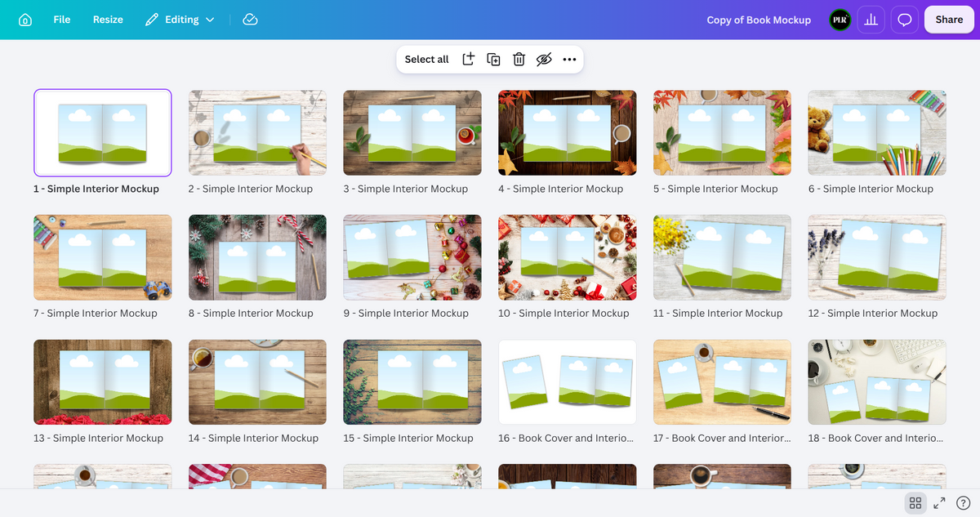Click title '5 - Simple Interior Mockup'
Viewport: 980px width, 517px height.
click(x=715, y=189)
